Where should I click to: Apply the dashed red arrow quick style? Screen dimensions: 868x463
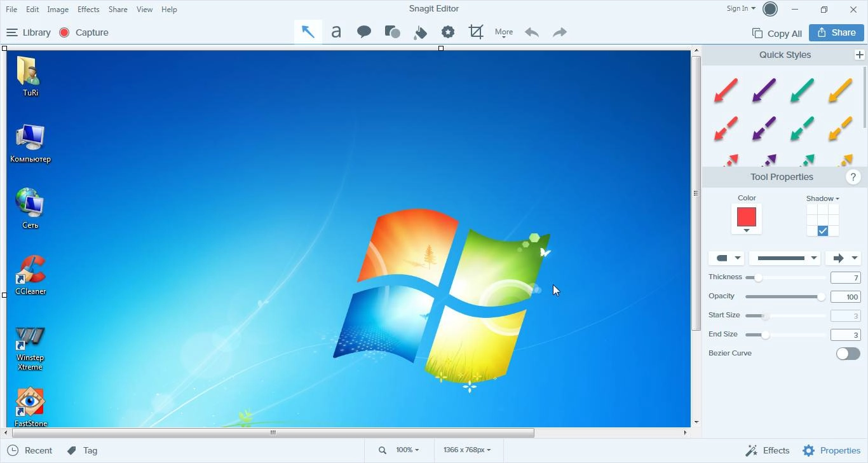click(x=726, y=128)
